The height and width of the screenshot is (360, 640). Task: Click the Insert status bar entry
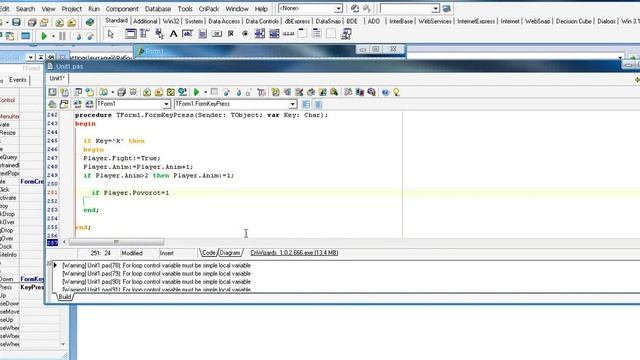(167, 253)
